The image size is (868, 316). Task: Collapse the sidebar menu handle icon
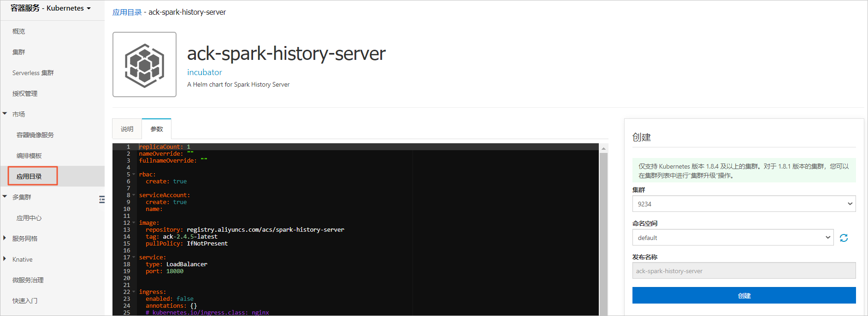coord(102,199)
